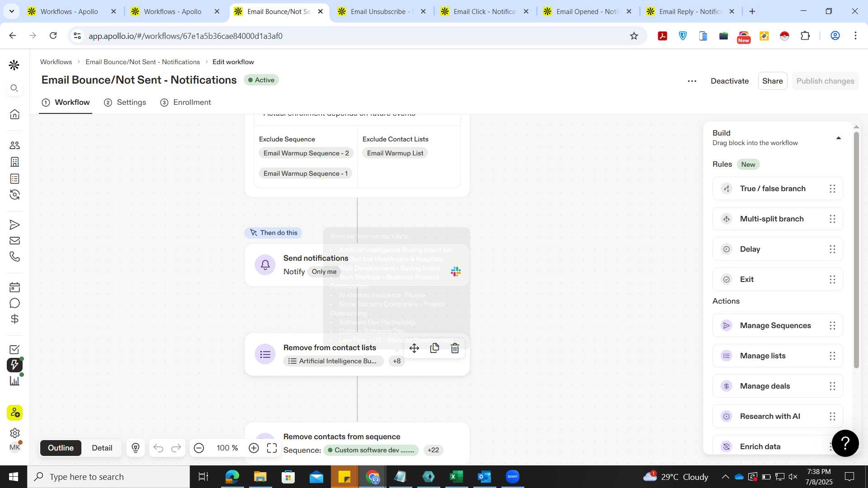Open Deals dollar icon in sidebar
This screenshot has height=488, width=868.
14,319
